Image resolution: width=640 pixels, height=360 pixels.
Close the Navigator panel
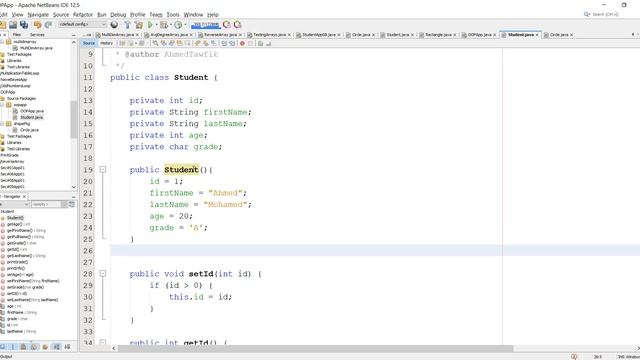pyautogui.click(x=24, y=197)
